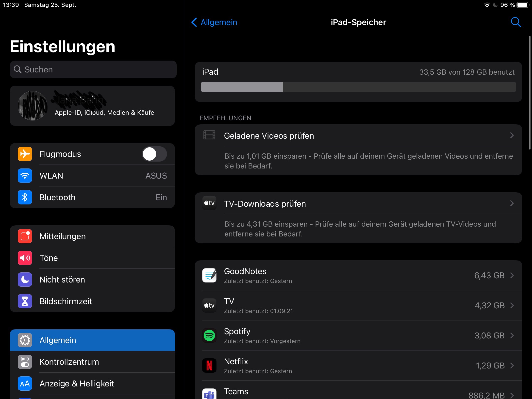Viewport: 532px width, 399px height.
Task: Tap the Spotify app icon
Action: point(209,335)
